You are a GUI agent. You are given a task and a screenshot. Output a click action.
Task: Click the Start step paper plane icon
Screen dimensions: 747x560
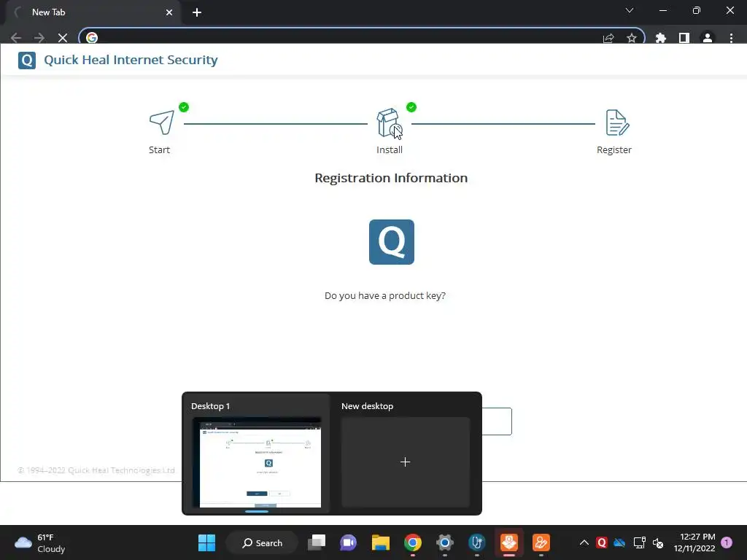pos(162,122)
